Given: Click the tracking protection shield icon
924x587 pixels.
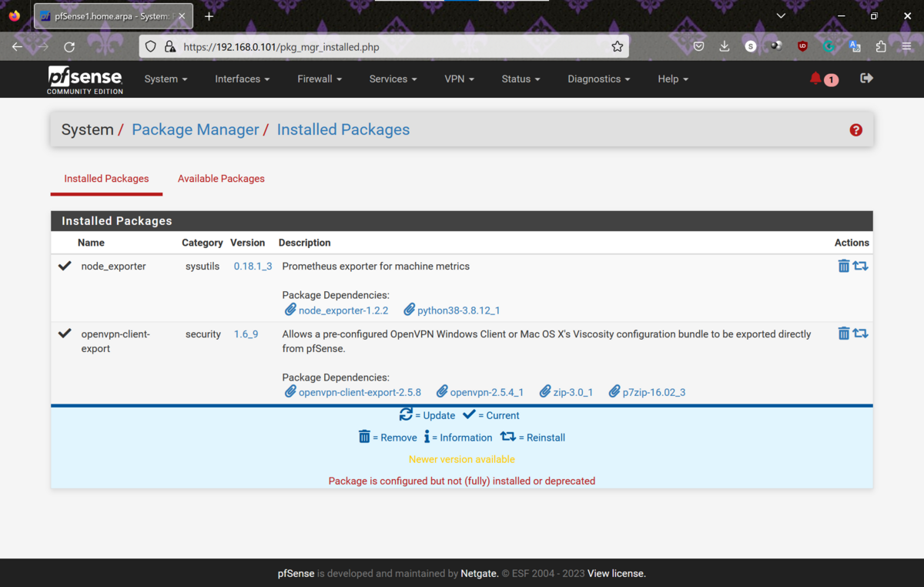Looking at the screenshot, I should point(150,46).
